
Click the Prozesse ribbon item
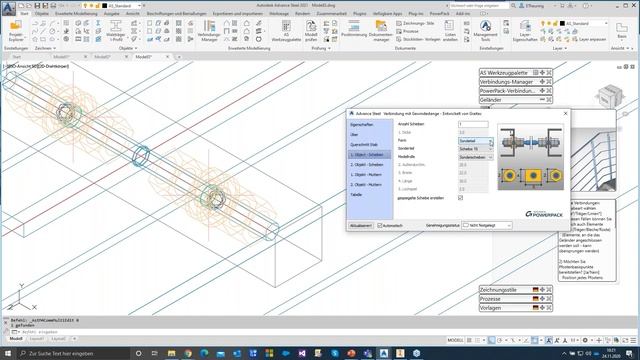click(407, 31)
